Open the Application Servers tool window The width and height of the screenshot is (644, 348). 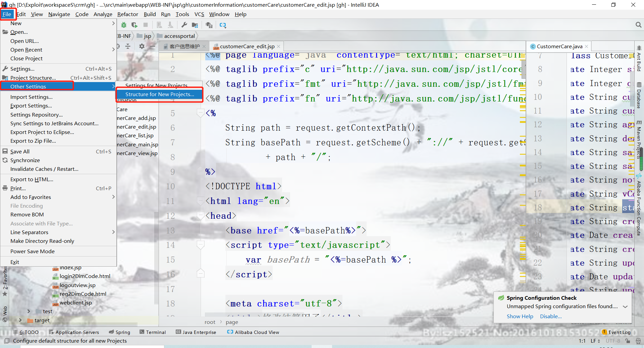pos(74,332)
